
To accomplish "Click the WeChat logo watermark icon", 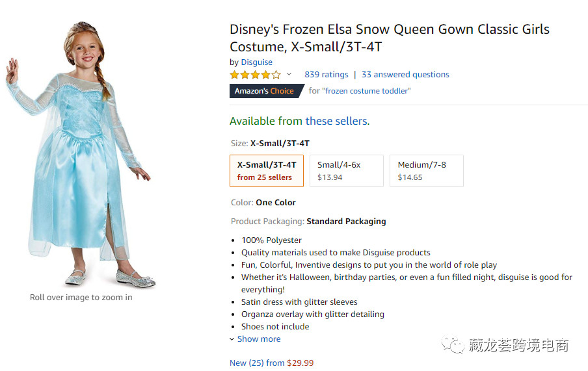I will tap(453, 345).
